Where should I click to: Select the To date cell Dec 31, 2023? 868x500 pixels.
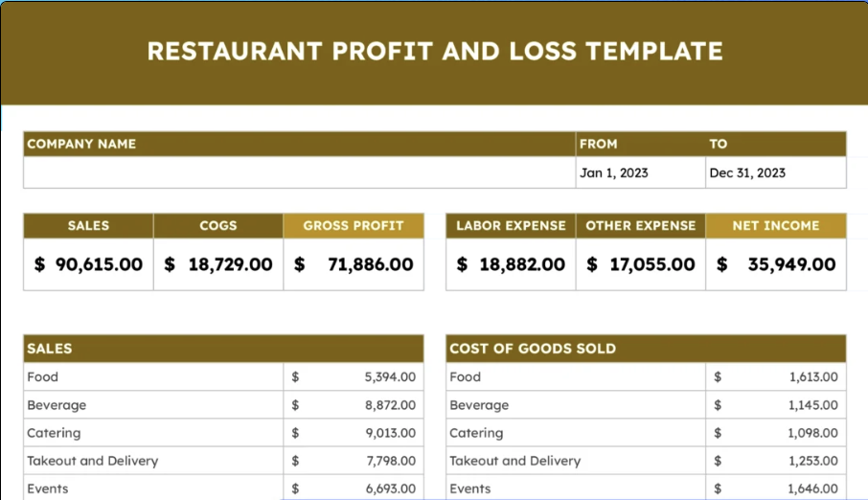point(747,173)
